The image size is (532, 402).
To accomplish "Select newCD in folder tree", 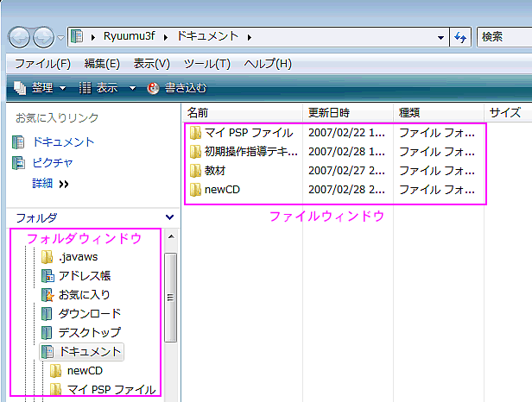I will click(x=85, y=371).
